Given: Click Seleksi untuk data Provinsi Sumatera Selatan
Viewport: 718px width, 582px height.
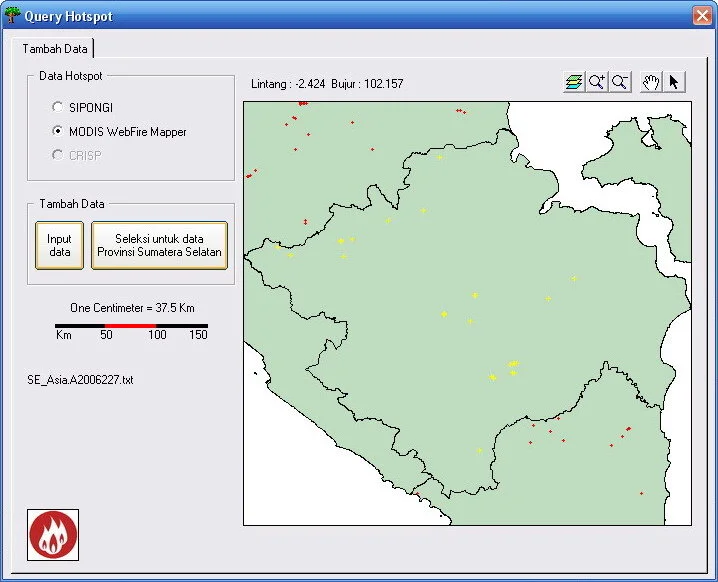Looking at the screenshot, I should (159, 246).
